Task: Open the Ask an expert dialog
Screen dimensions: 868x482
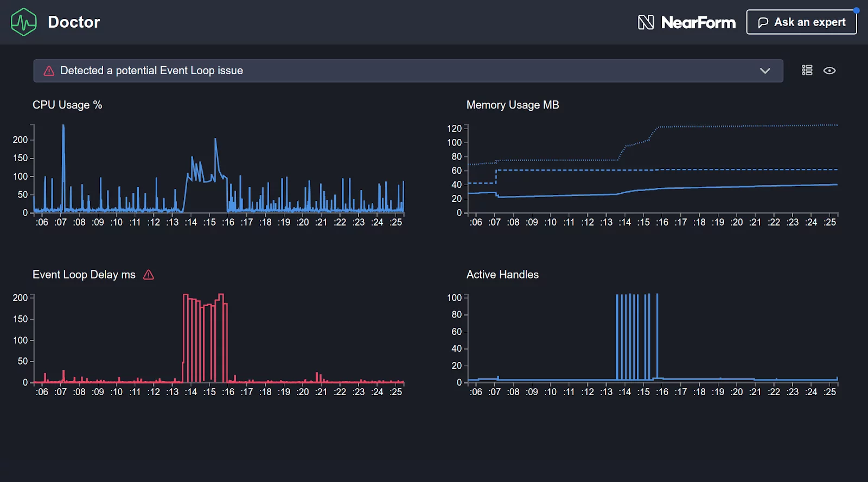Action: 801,22
